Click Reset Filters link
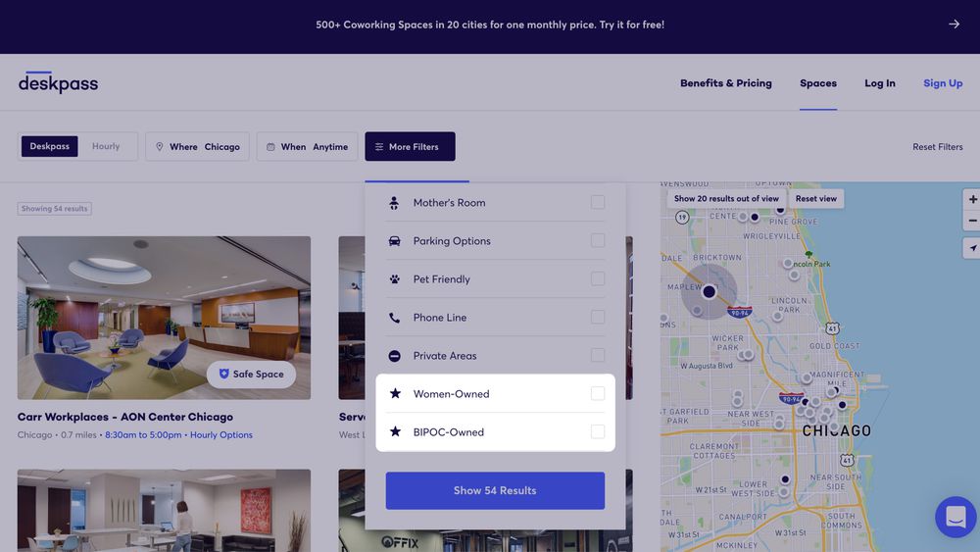Image resolution: width=980 pixels, height=552 pixels. tap(937, 147)
